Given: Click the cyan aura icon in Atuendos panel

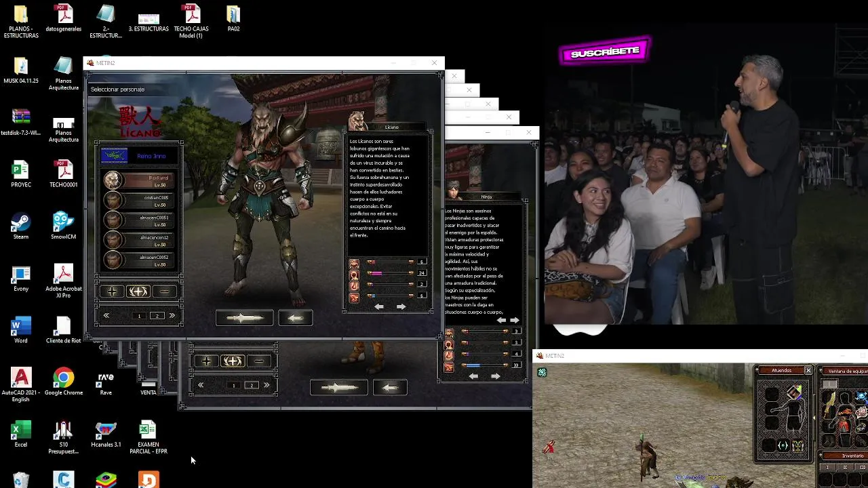Looking at the screenshot, I should pyautogui.click(x=783, y=445).
